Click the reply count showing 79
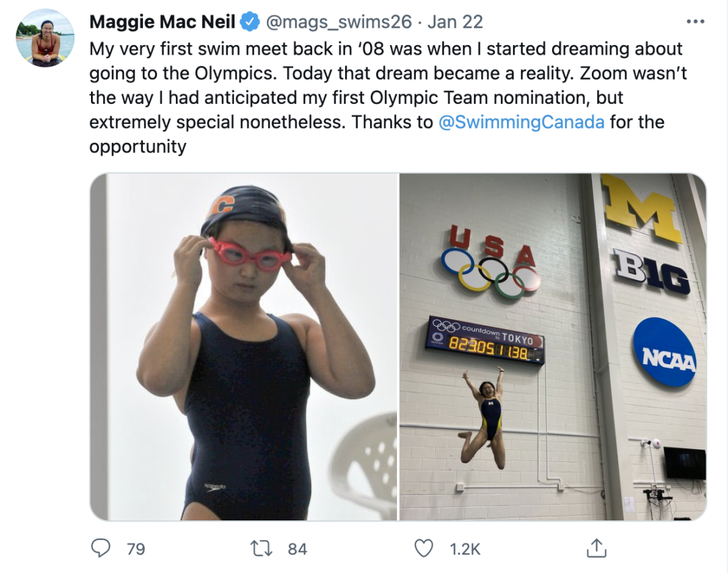 (x=136, y=549)
